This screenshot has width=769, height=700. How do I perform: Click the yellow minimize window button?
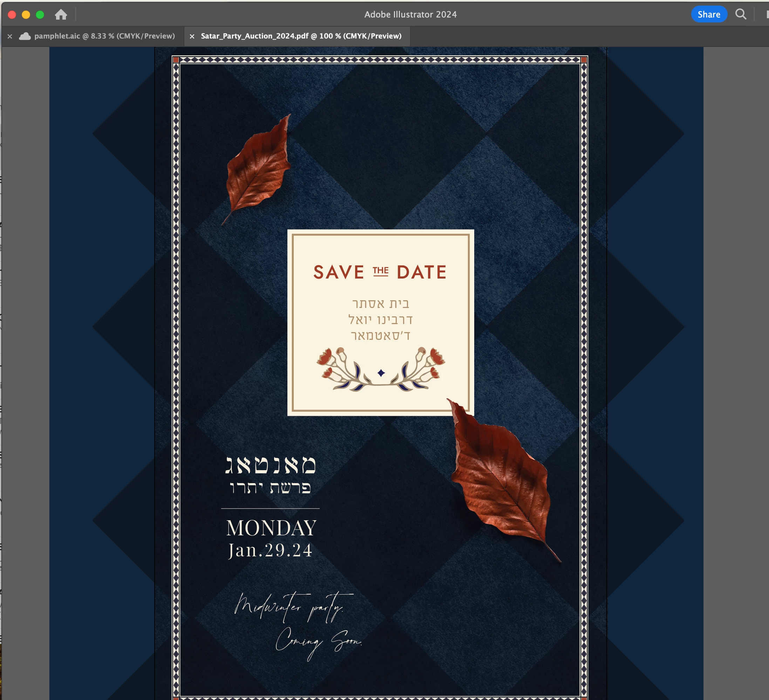click(x=26, y=14)
